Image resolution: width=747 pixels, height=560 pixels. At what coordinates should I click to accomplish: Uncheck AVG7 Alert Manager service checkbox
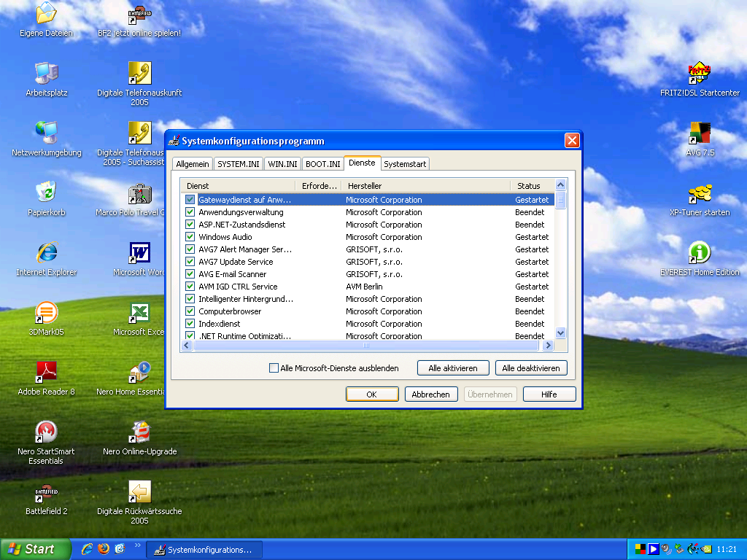190,249
